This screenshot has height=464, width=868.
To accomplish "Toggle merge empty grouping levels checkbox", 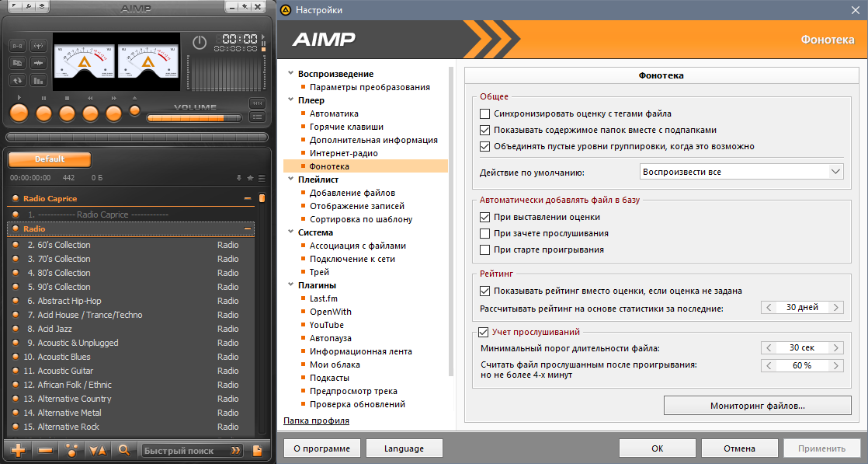I will 485,146.
